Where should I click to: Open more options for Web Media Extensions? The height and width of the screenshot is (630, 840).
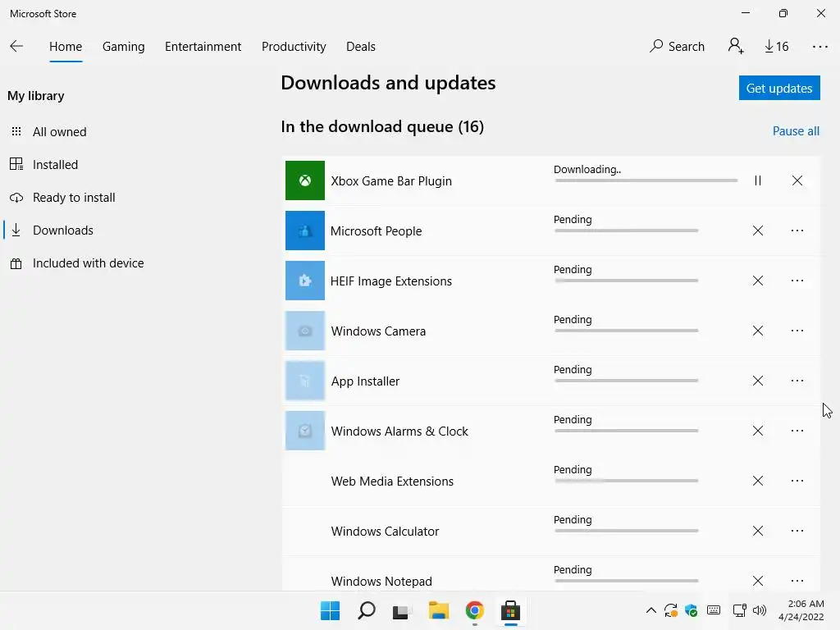pos(797,481)
